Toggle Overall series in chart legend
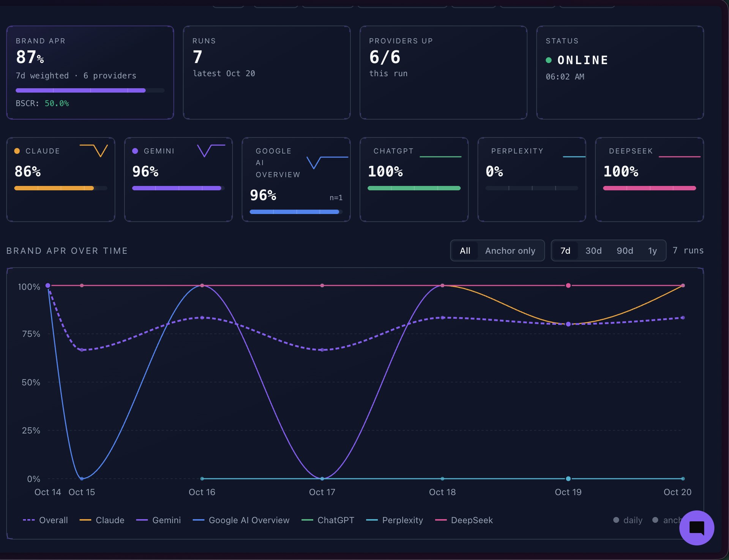Screen dimensions: 729x560 [x=45, y=520]
